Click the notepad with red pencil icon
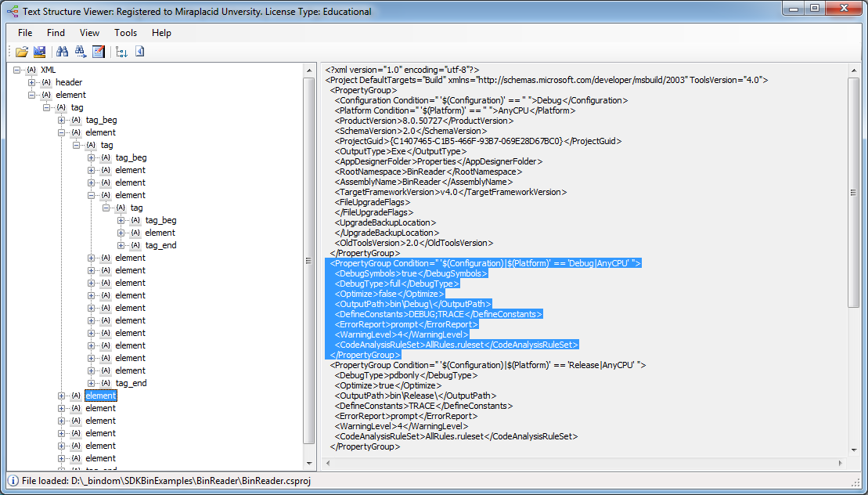The image size is (868, 495). (99, 52)
